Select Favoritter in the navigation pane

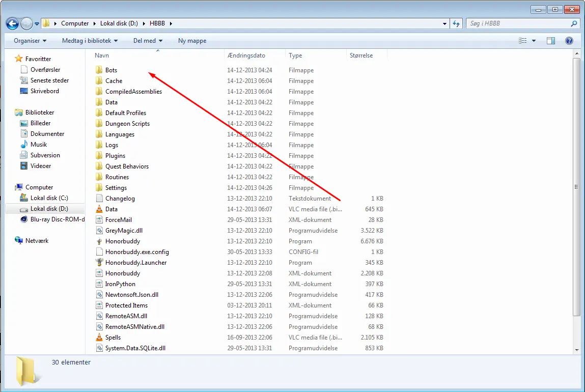(38, 59)
